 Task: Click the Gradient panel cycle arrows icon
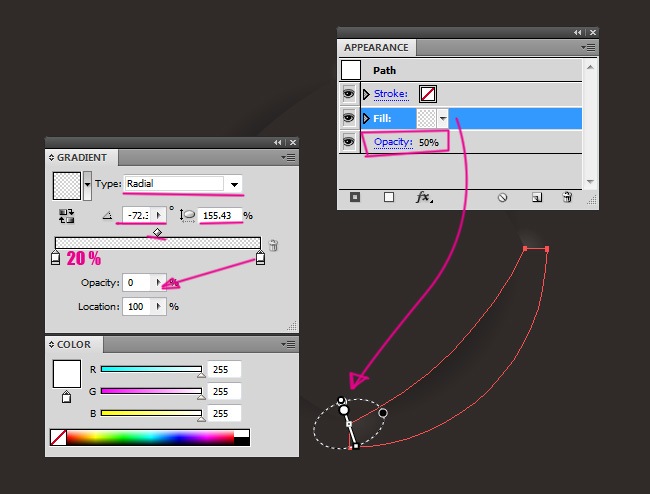pyautogui.click(x=51, y=157)
